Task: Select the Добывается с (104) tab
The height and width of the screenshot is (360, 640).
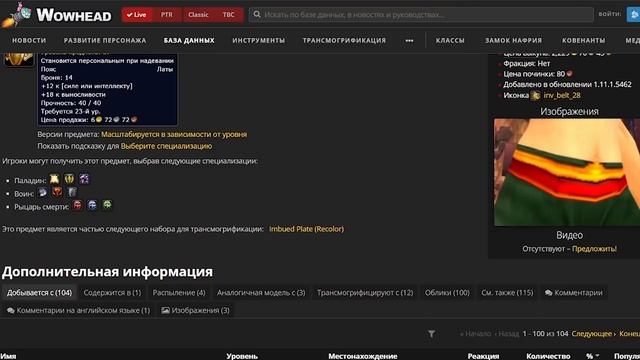Action: coord(39,293)
